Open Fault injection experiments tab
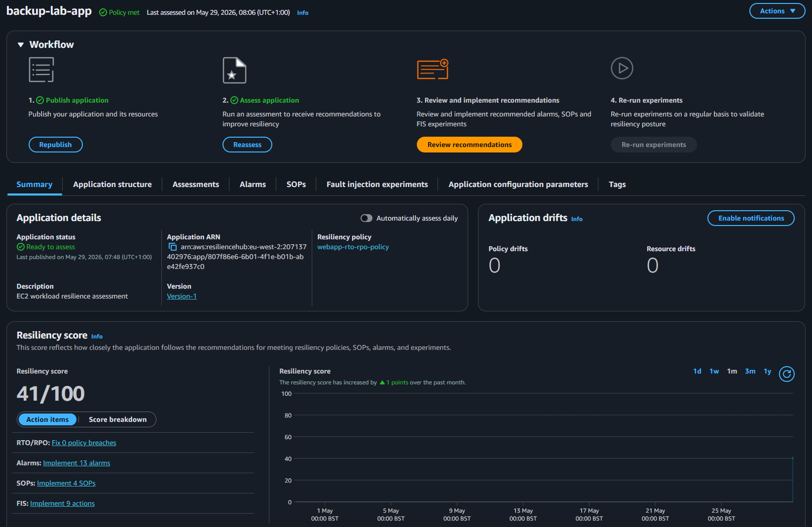The image size is (812, 527). (x=377, y=185)
